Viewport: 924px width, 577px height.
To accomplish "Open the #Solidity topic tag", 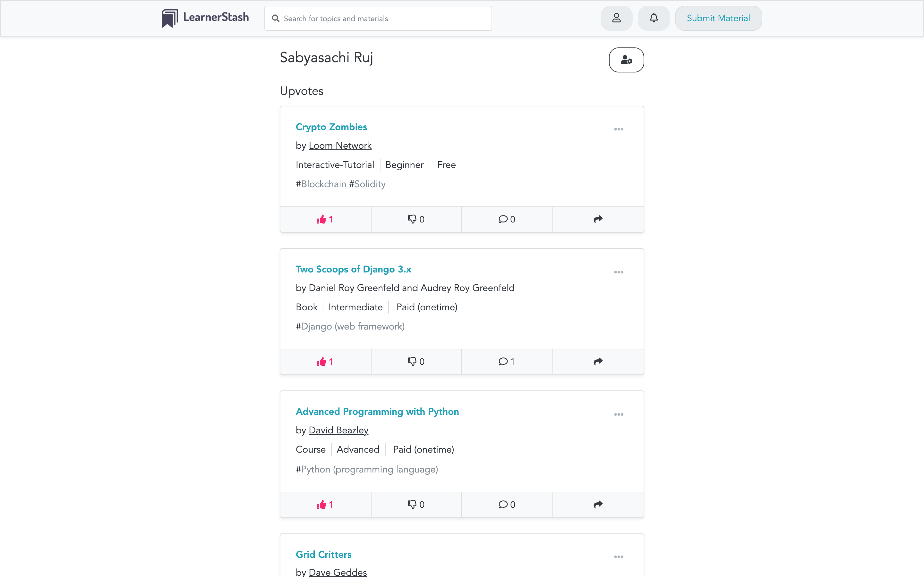I will tap(367, 184).
